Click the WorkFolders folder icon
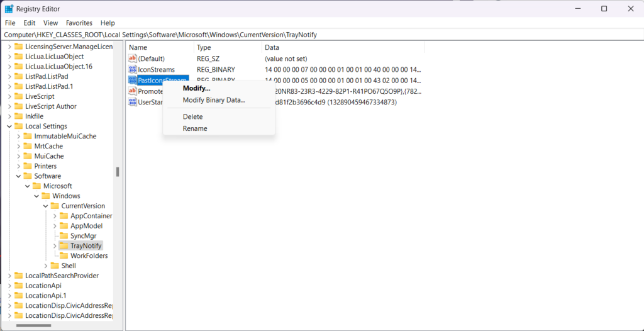The width and height of the screenshot is (644, 331). [x=64, y=256]
